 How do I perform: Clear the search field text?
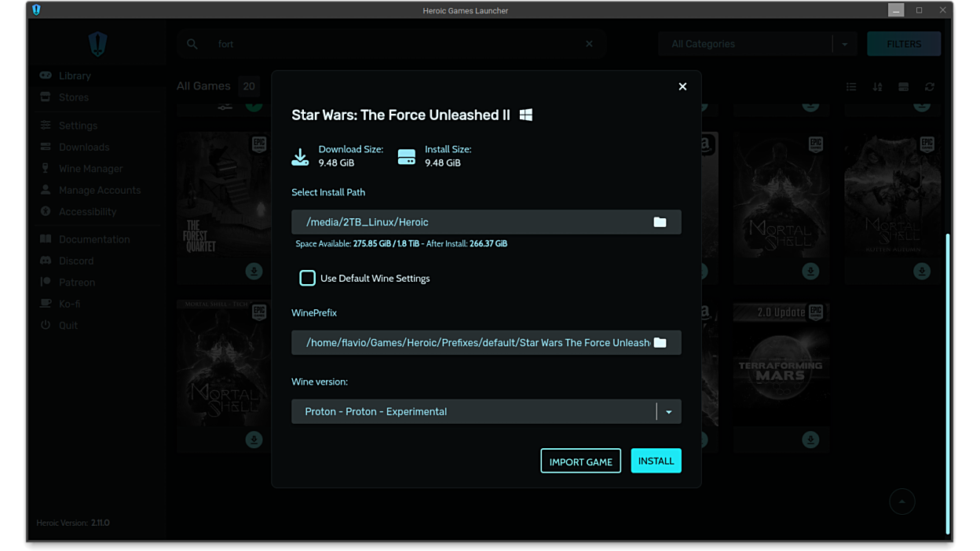point(589,44)
